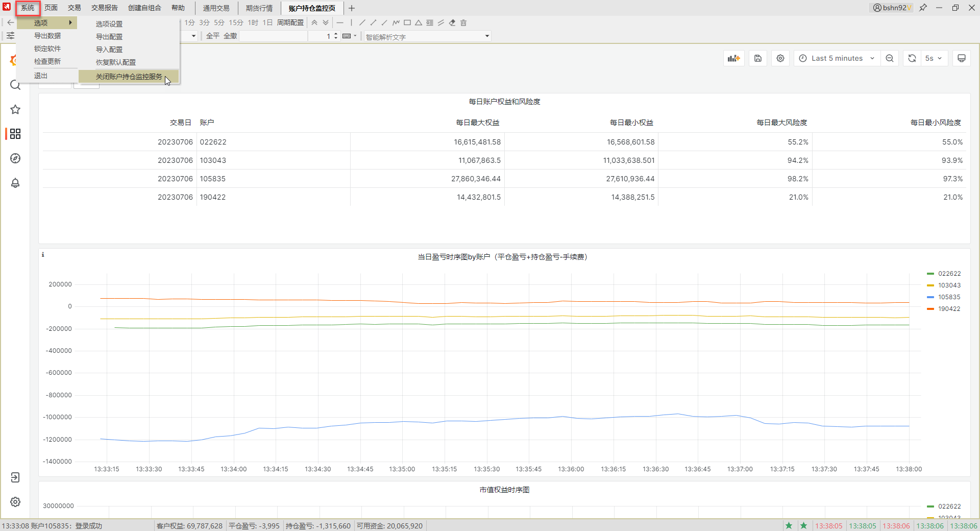Select the parallel channel lines tool

[x=441, y=22]
